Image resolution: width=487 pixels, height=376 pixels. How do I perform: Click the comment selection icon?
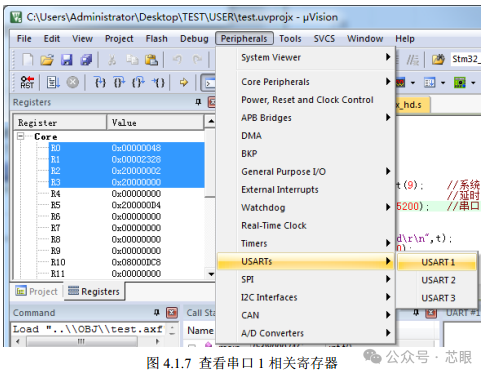[x=412, y=60]
